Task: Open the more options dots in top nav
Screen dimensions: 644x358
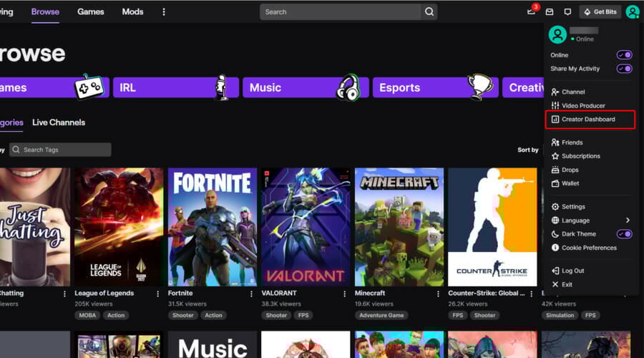Action: click(164, 12)
